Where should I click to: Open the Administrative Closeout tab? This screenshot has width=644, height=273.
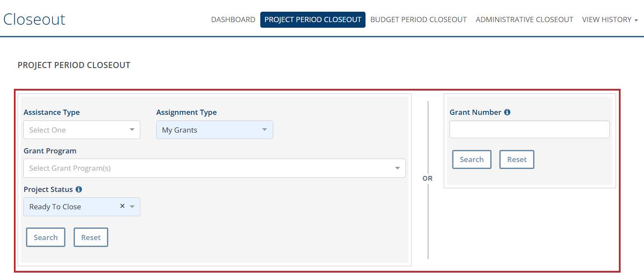tap(524, 19)
